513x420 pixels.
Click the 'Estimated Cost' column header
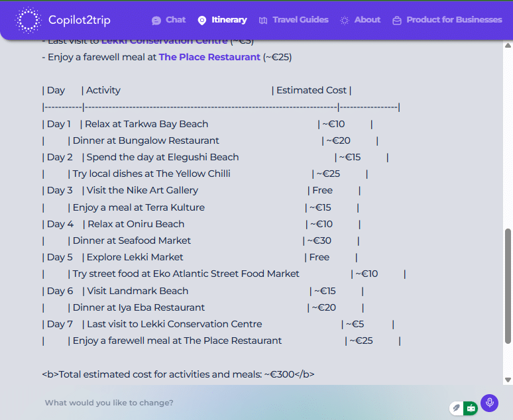pyautogui.click(x=312, y=90)
